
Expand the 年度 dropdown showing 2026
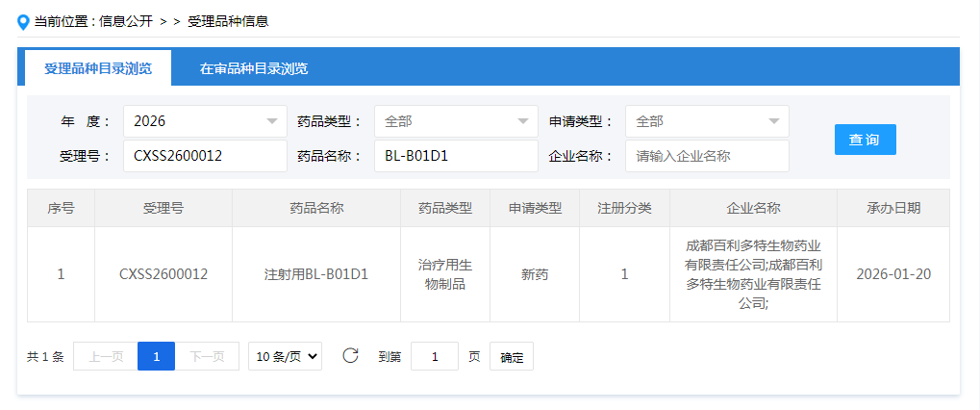pyautogui.click(x=205, y=121)
